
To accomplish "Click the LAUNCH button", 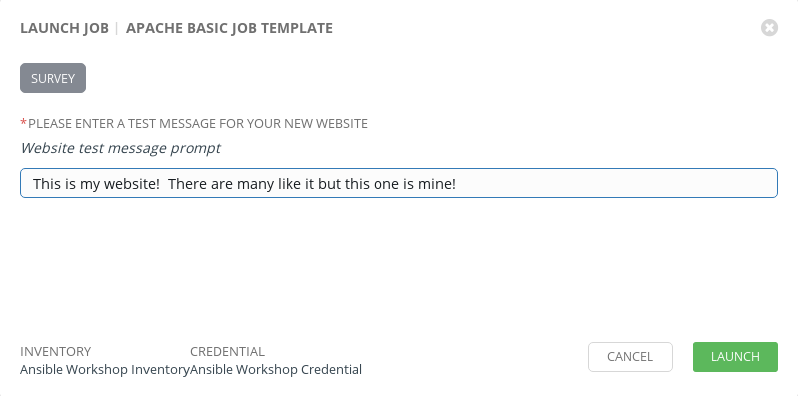I will 735,357.
